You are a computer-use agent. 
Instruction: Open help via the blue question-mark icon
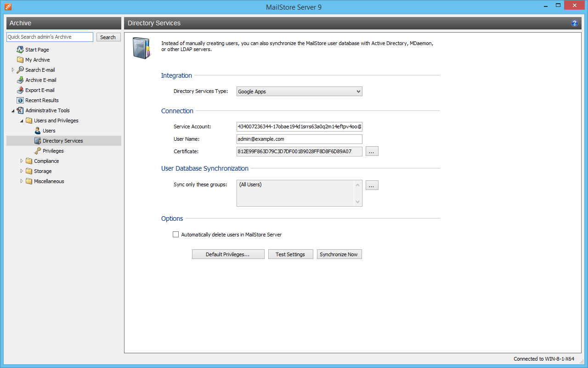pyautogui.click(x=574, y=23)
